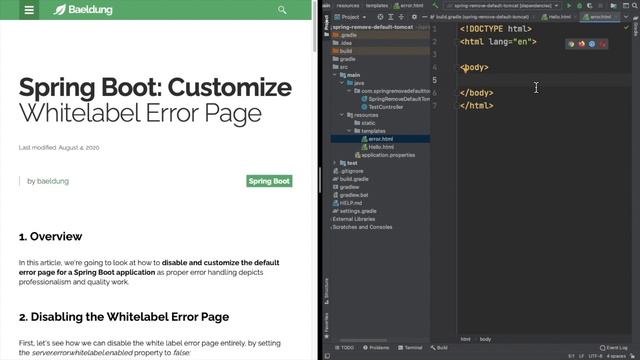
Task: Preview page in Chrome browser icon
Action: [571, 44]
